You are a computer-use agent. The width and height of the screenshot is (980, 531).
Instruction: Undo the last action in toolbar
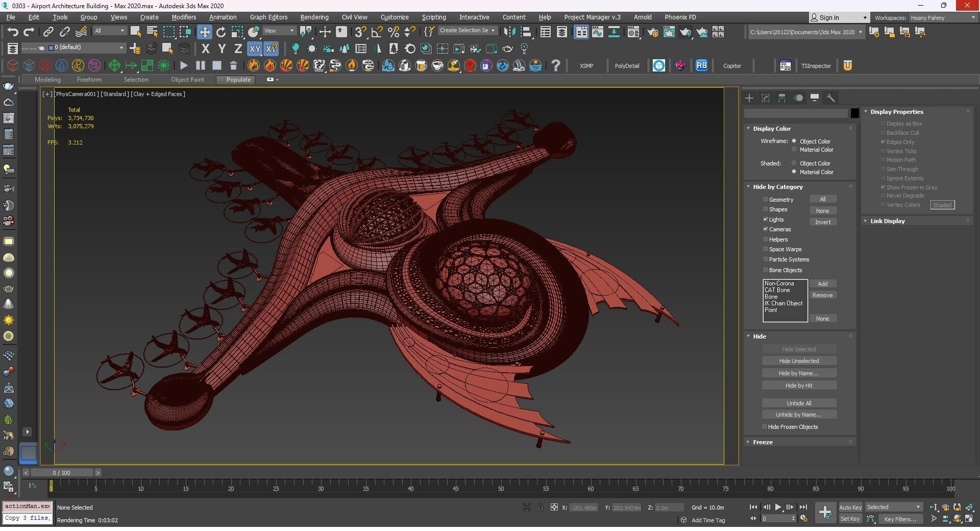coord(13,32)
